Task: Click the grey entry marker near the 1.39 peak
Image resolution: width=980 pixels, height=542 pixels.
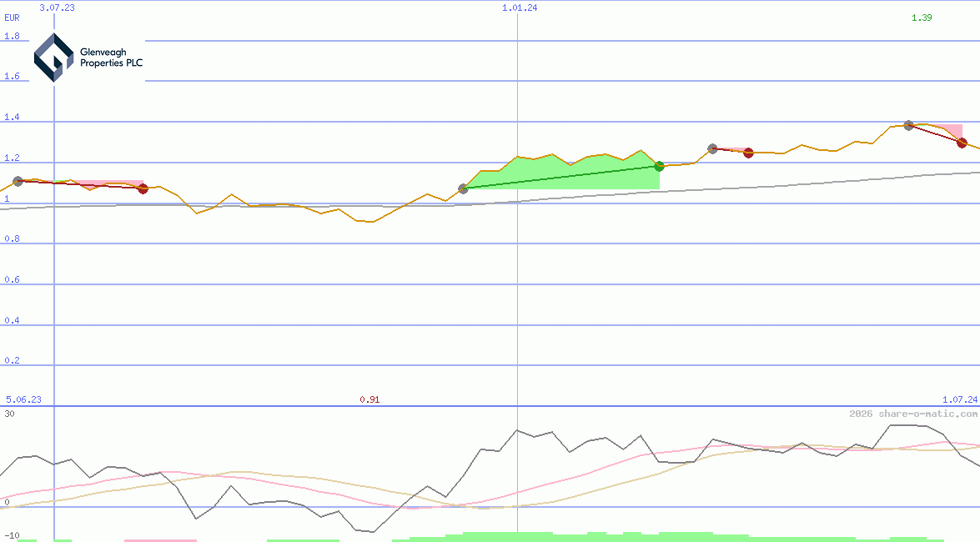Action: pos(909,126)
